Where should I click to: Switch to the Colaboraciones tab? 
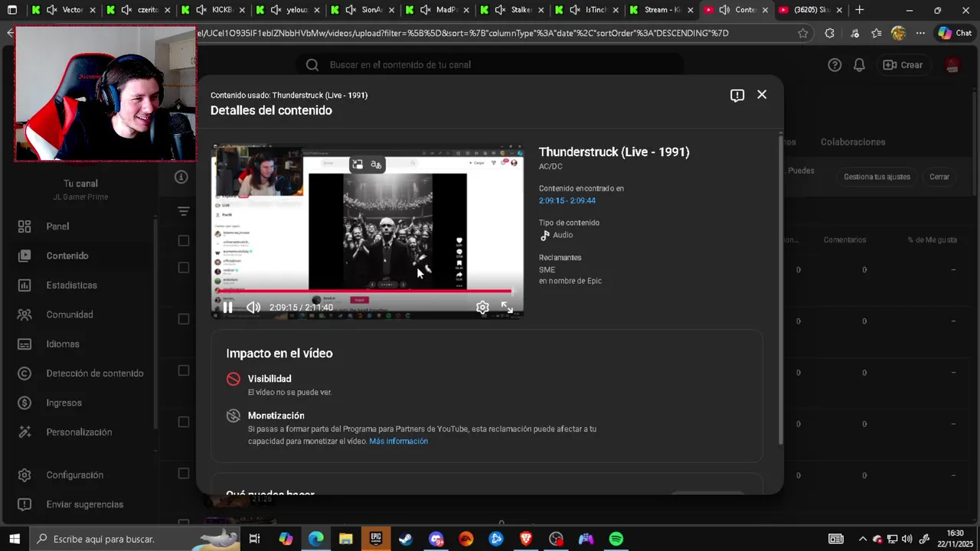853,142
